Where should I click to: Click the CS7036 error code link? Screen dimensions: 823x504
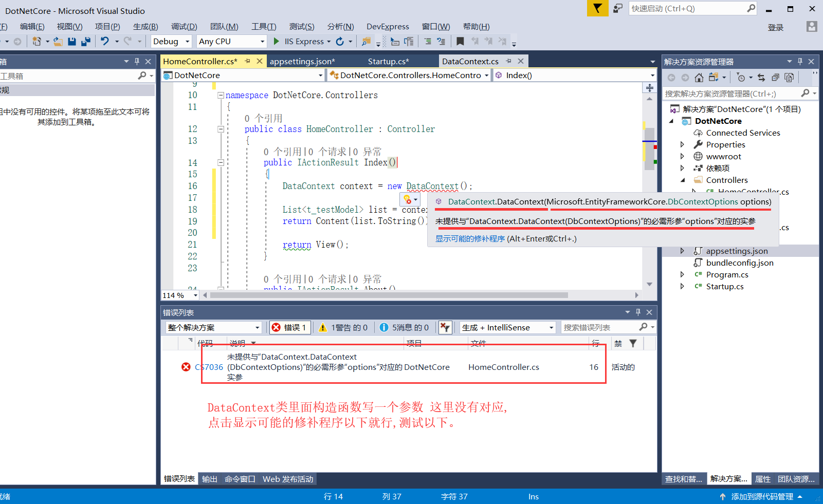(209, 367)
